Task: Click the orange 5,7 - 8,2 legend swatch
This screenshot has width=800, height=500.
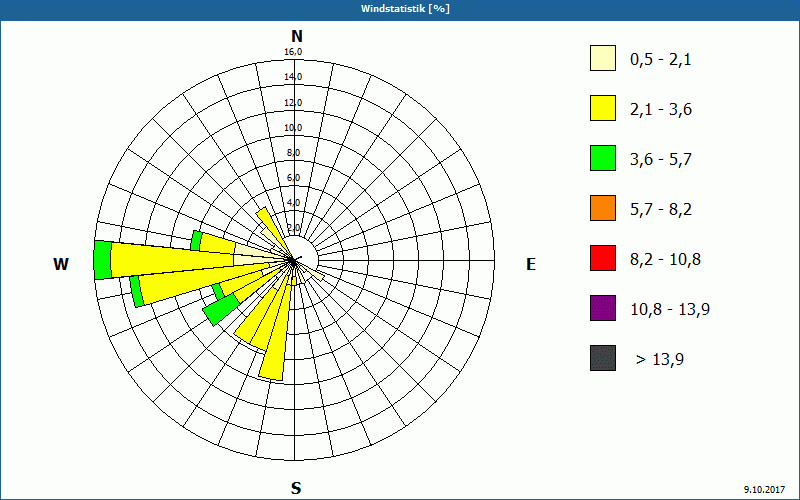Action: coord(603,208)
